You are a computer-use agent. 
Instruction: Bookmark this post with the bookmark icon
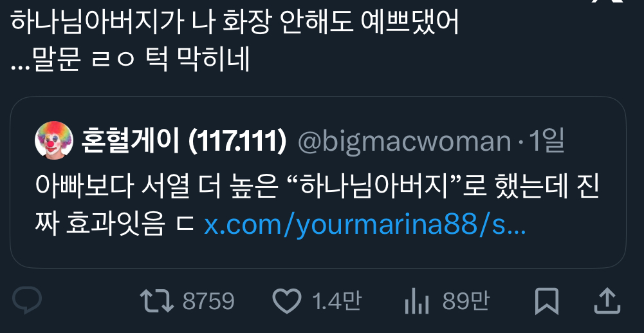[x=547, y=301]
